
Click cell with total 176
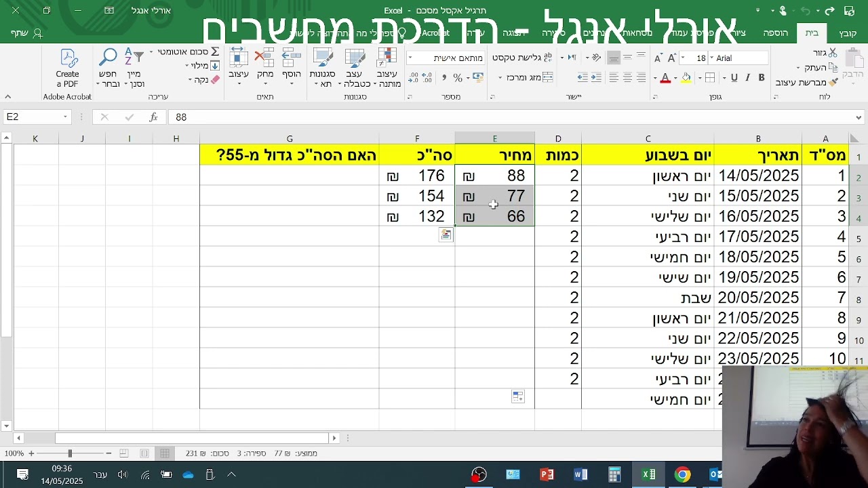pos(417,176)
